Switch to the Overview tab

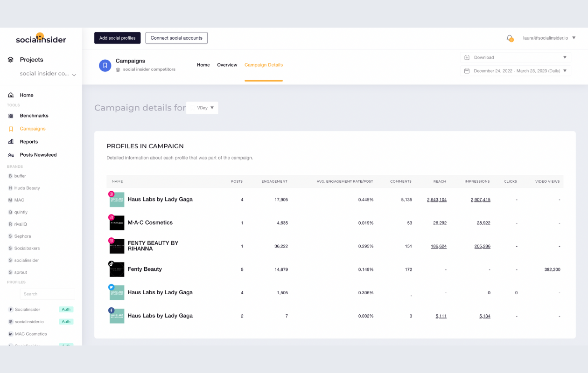227,65
